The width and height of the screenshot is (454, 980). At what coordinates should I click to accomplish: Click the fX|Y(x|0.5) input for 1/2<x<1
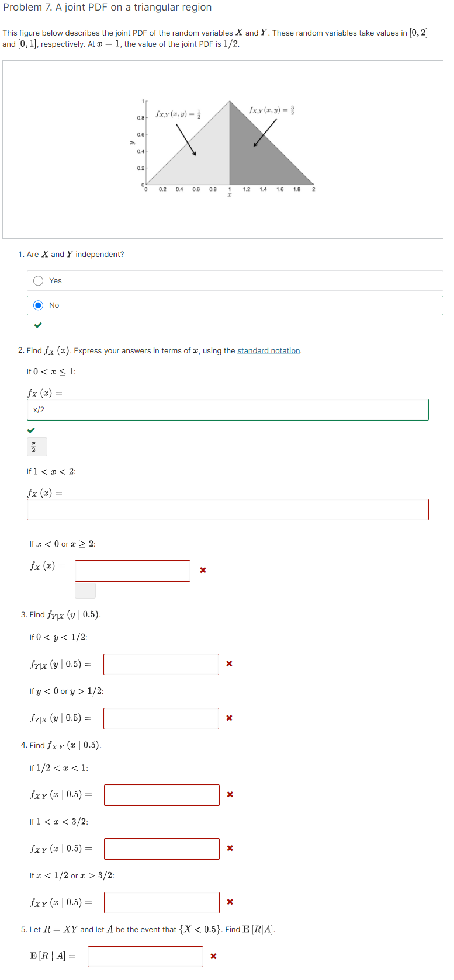(x=161, y=795)
